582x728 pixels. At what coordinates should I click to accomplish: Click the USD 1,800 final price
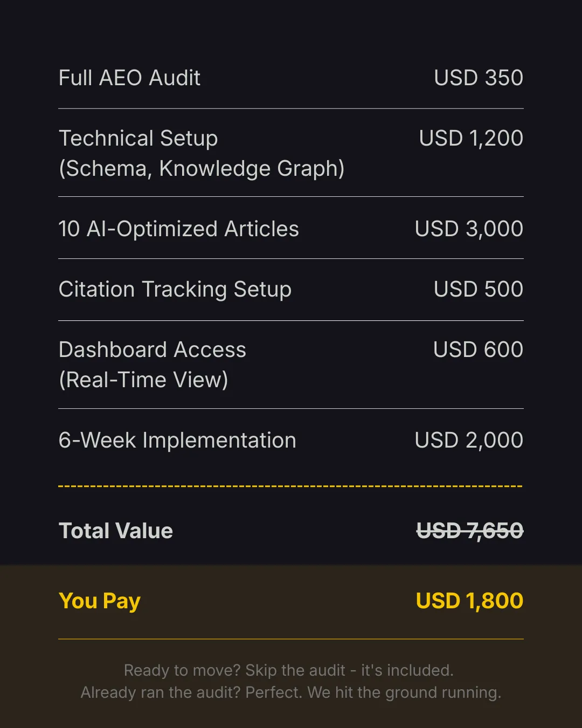pos(469,601)
